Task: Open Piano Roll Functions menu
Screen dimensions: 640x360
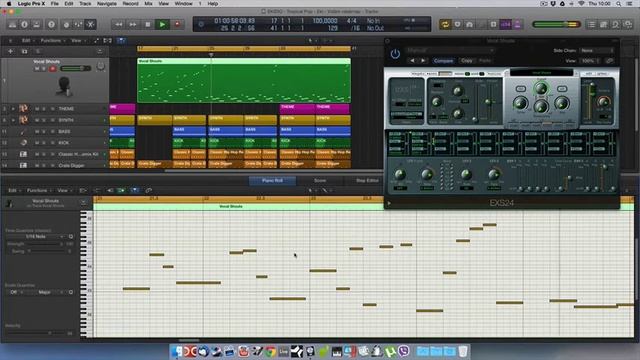Action: point(38,191)
